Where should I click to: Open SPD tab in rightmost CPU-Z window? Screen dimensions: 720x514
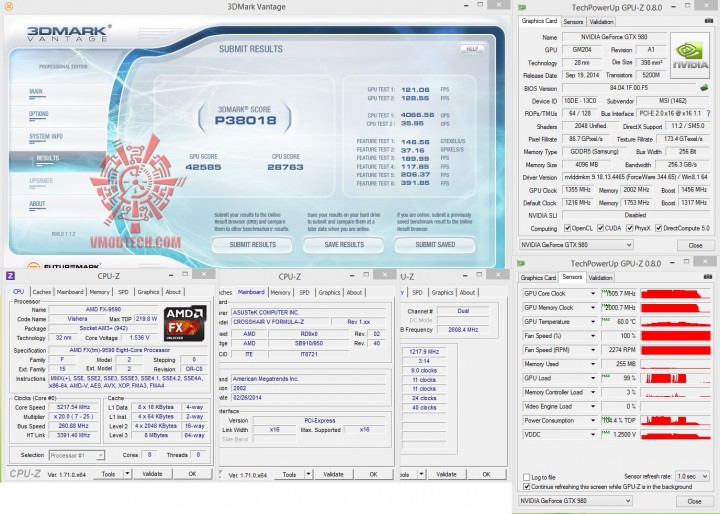click(417, 292)
